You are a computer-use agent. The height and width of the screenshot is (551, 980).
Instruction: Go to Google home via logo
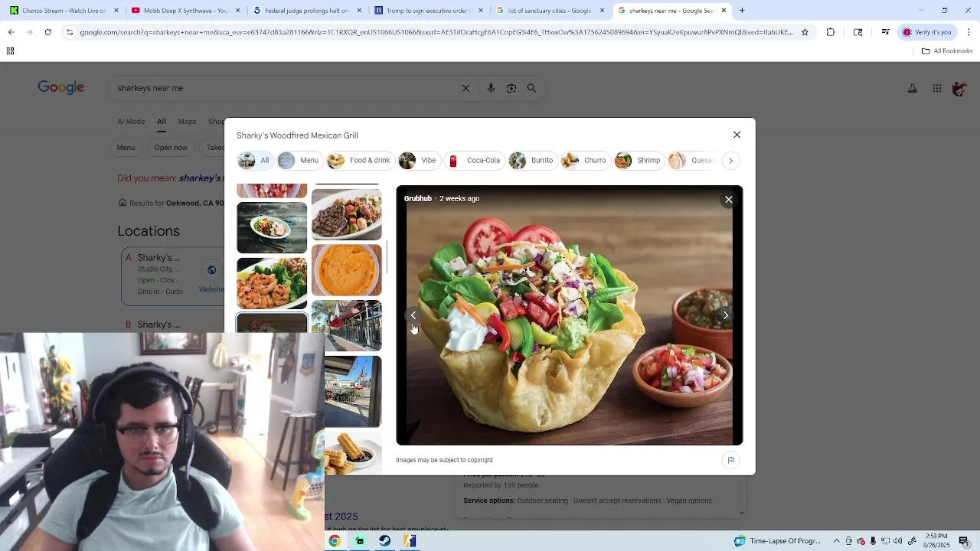click(x=61, y=88)
